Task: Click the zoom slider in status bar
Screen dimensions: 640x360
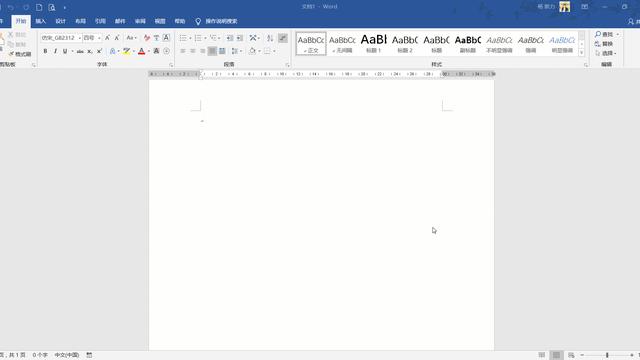Action: point(607,355)
